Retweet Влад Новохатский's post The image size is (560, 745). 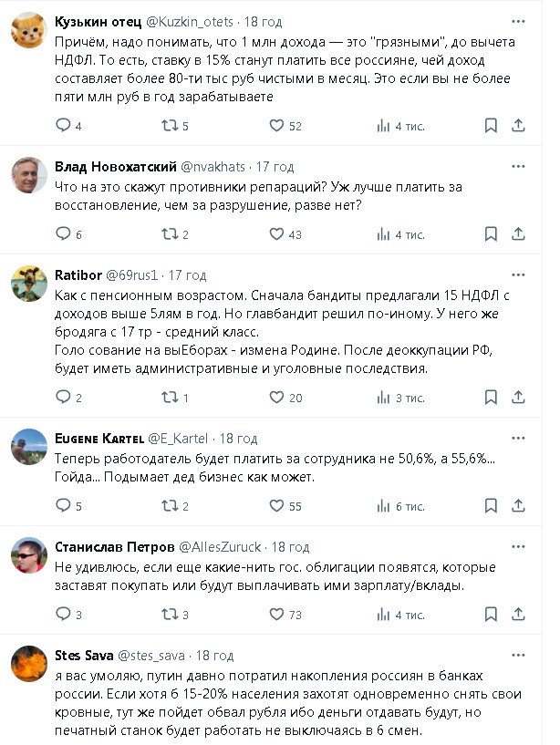coord(170,234)
